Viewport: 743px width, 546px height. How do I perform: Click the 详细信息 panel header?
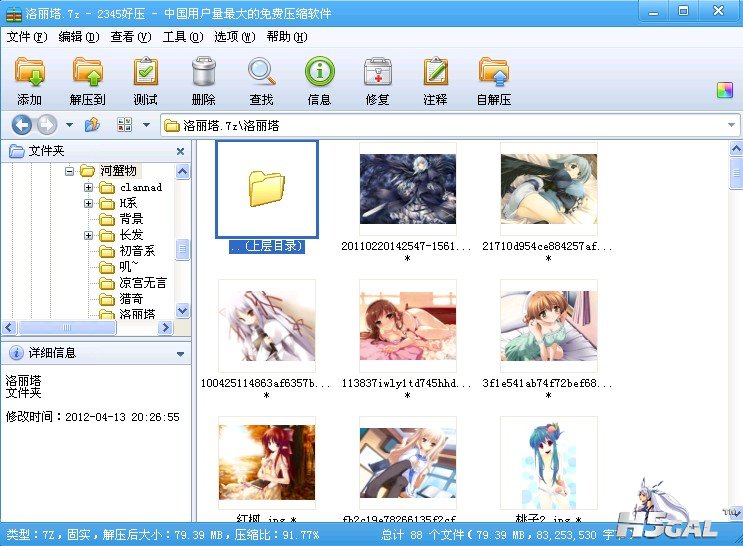coord(96,353)
